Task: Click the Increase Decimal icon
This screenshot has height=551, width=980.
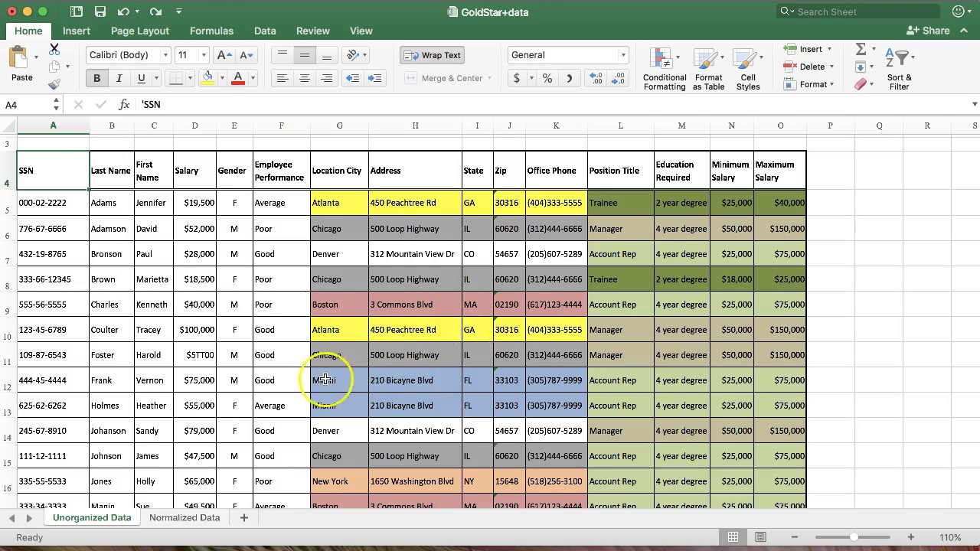Action: coord(596,78)
